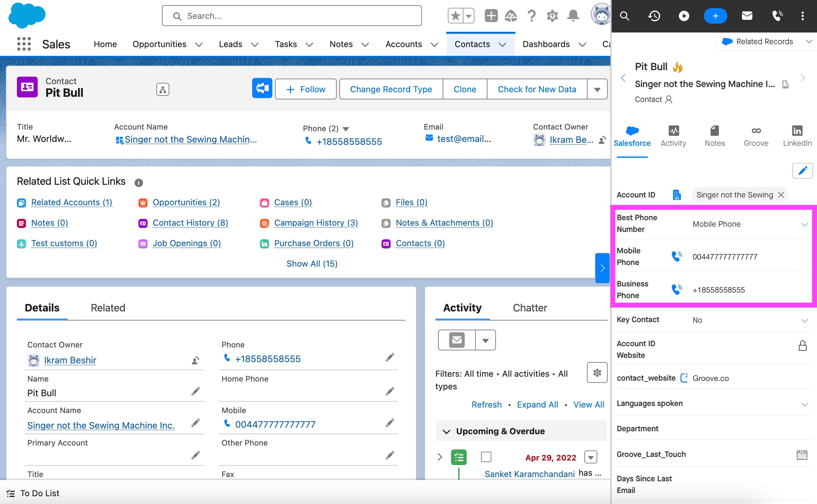Expand the Key Contact dropdown
Screen dimensions: 817x504
click(804, 320)
